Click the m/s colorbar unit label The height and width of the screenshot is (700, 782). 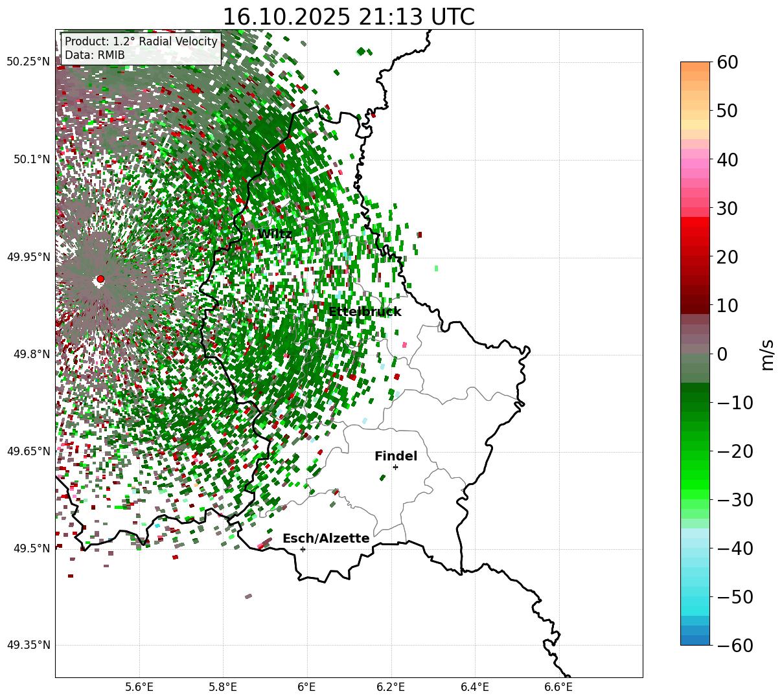pos(767,354)
